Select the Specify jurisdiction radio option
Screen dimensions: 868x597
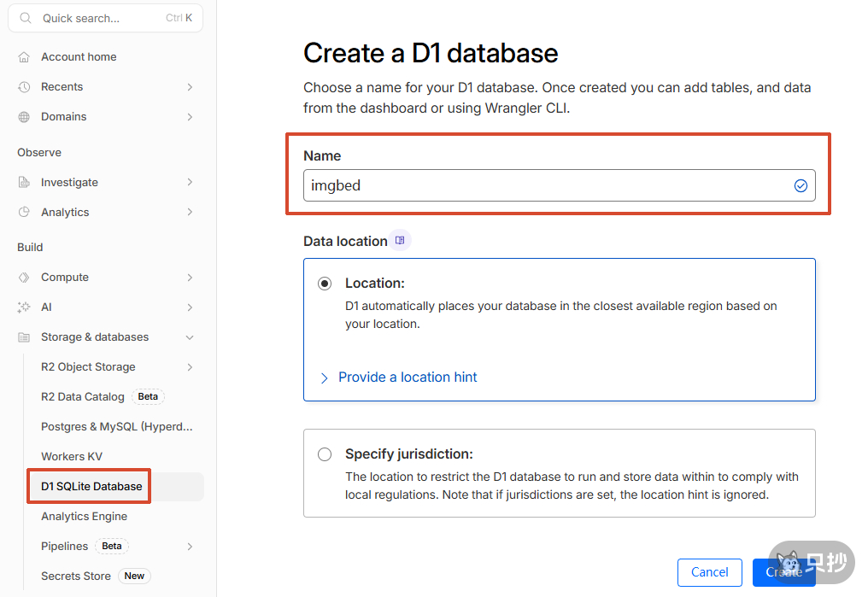[325, 454]
